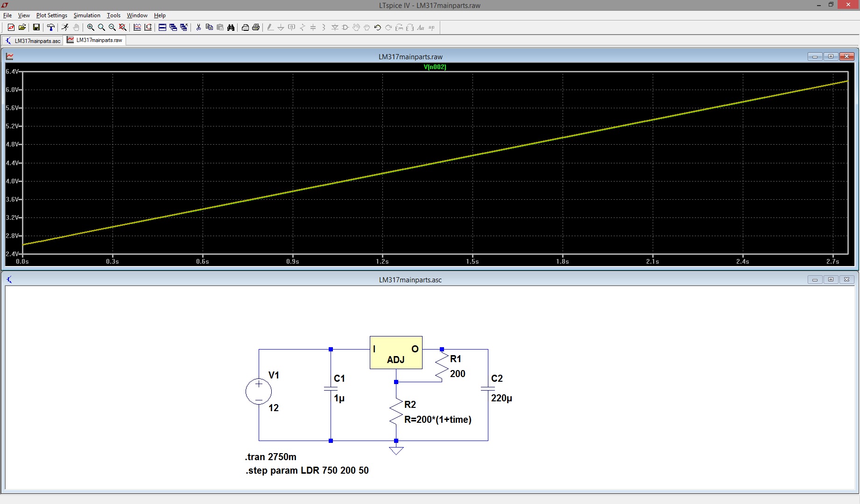Screen dimensions: 860x504
Task: Save the file with the floppy disk icon
Action: (x=36, y=28)
